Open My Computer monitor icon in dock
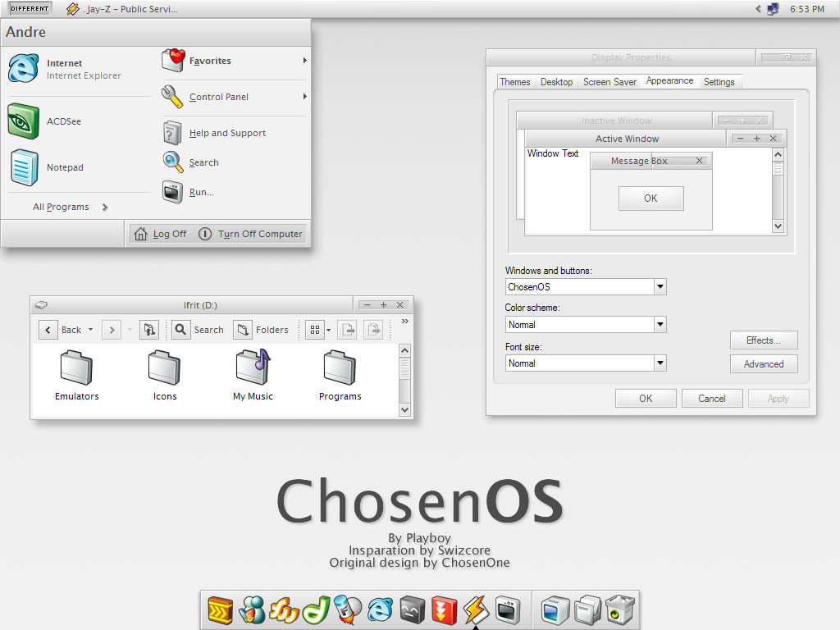This screenshot has height=630, width=840. click(555, 610)
